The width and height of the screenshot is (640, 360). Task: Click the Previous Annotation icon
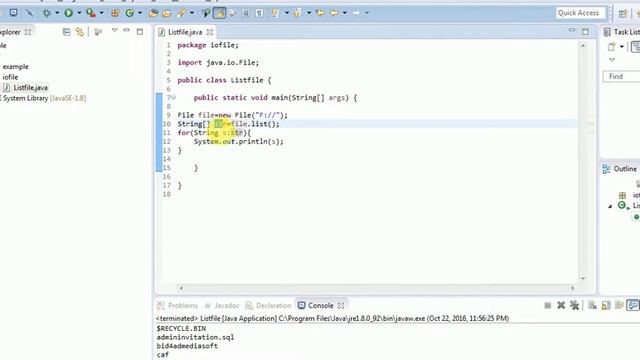click(297, 13)
